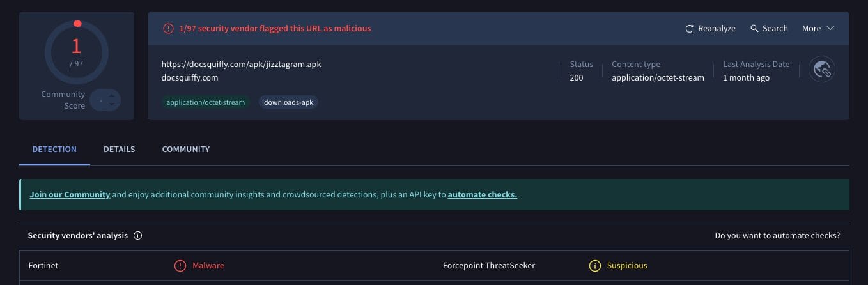The image size is (868, 285).
Task: Click the Last Analysis Date value 1 month ago
Action: coord(746,78)
